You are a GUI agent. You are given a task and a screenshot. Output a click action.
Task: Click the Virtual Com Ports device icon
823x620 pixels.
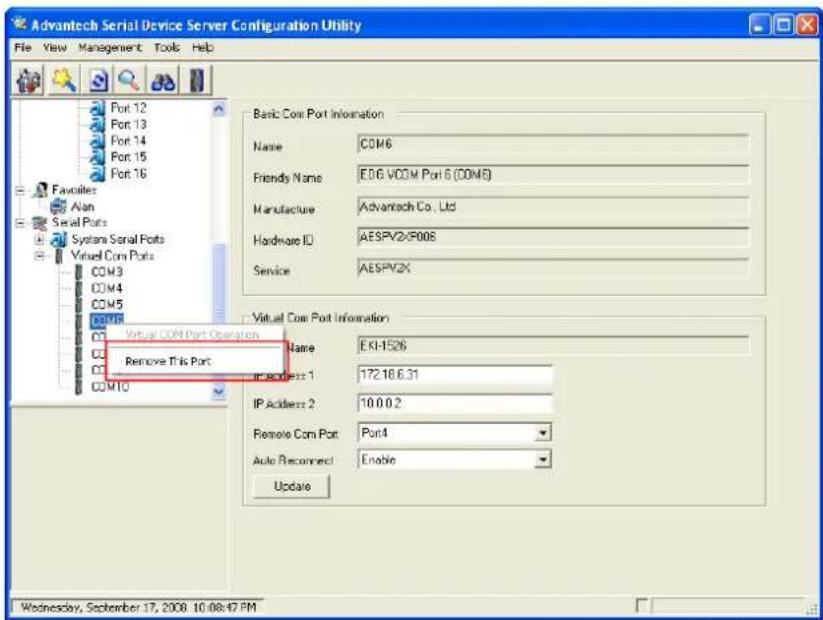59,256
